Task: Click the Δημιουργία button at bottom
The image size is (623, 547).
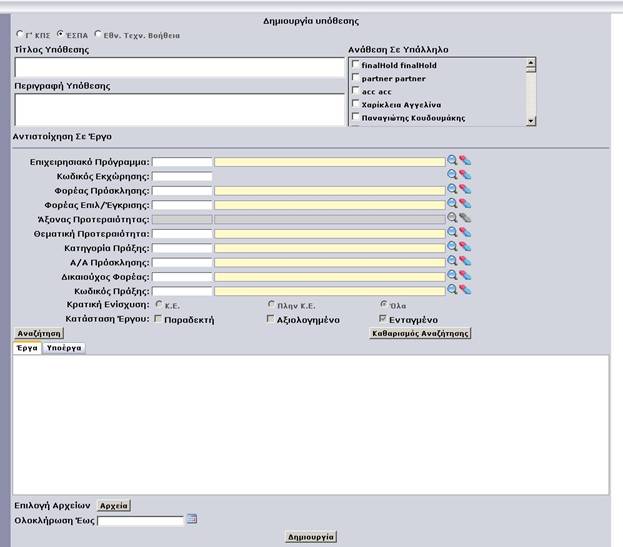Action: click(x=310, y=537)
